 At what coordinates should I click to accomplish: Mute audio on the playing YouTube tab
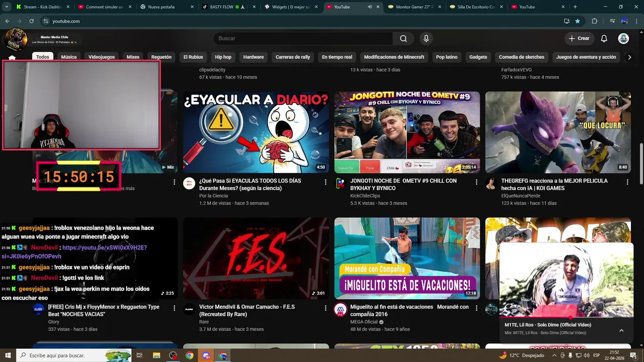pyautogui.click(x=370, y=7)
